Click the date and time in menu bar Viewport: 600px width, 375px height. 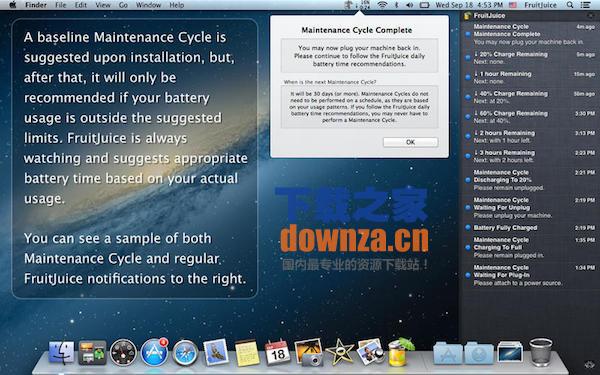click(x=469, y=5)
